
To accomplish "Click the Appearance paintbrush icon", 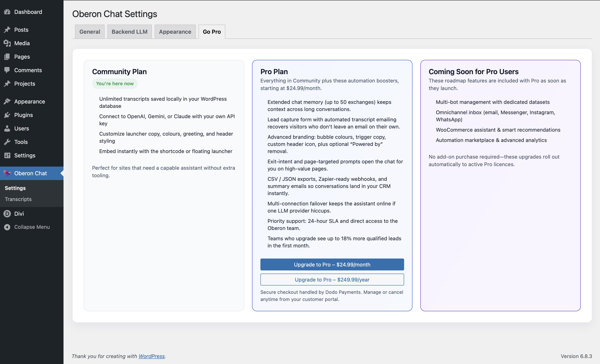I will pos(7,101).
